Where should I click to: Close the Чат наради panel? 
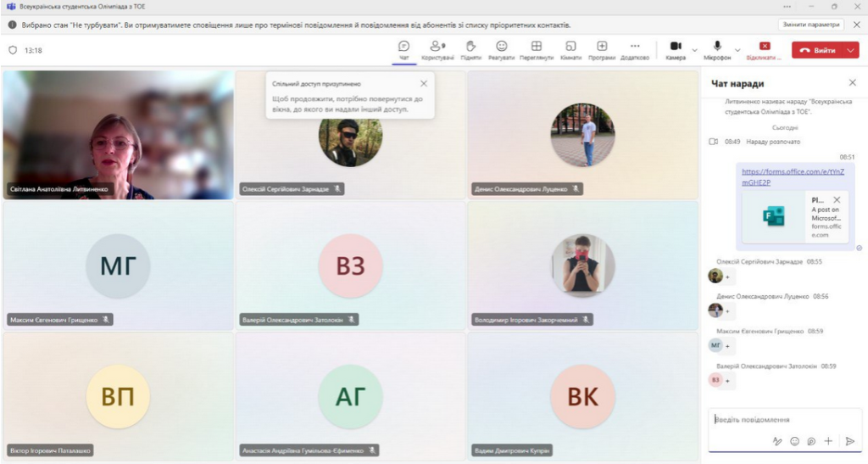click(x=853, y=82)
